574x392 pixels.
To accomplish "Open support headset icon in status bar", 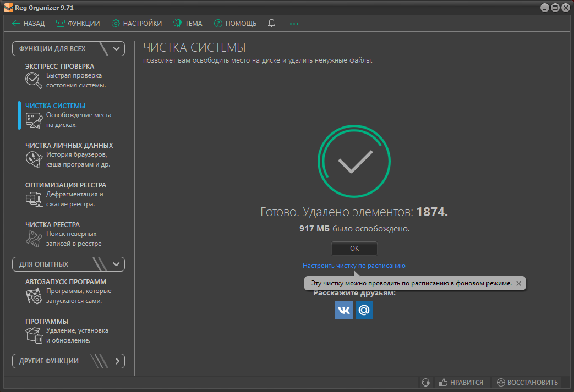I will point(425,382).
